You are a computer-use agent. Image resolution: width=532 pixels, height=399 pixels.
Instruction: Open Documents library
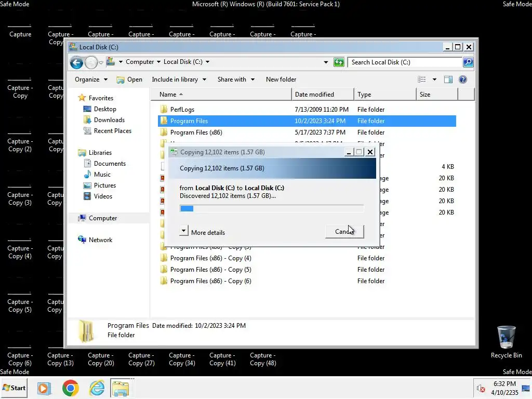pyautogui.click(x=104, y=164)
